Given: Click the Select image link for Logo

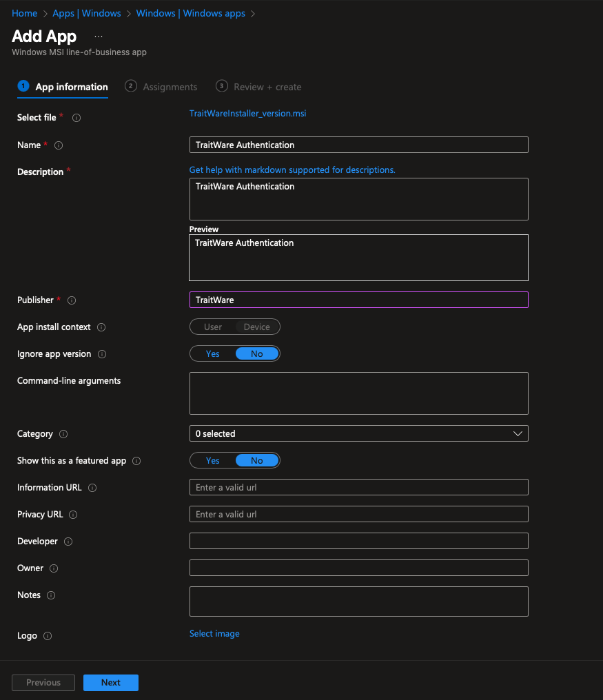Looking at the screenshot, I should [x=214, y=634].
